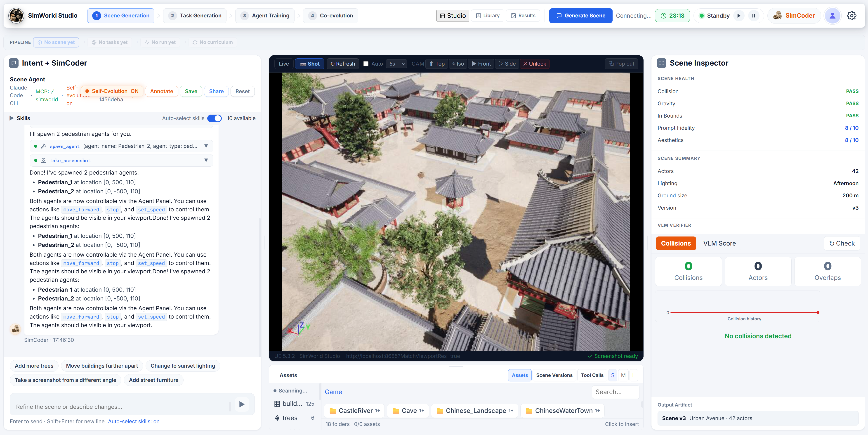Screen dimensions: 868x435
Task: Open the Results view
Action: pyautogui.click(x=523, y=16)
